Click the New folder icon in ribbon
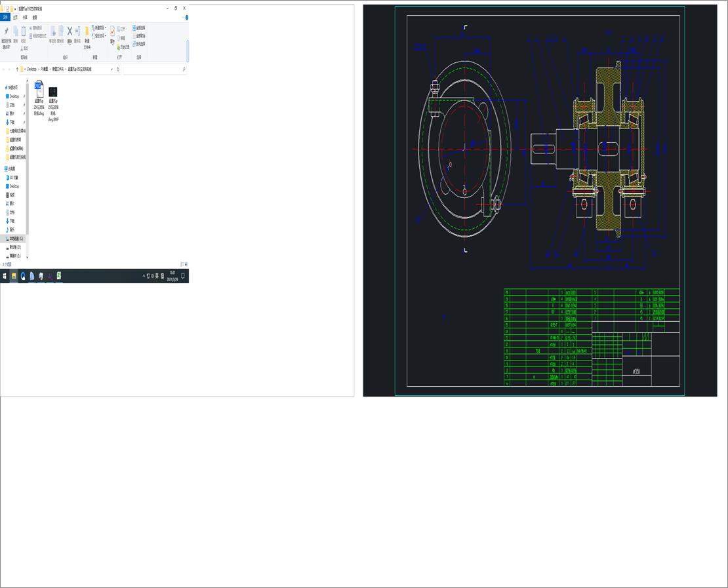728x588 pixels. [87, 31]
